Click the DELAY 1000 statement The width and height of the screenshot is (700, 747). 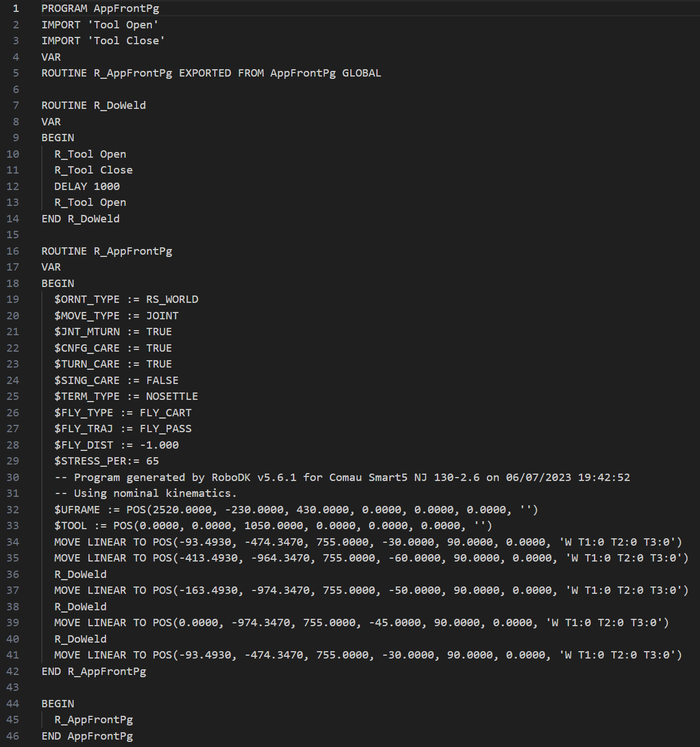(x=87, y=187)
